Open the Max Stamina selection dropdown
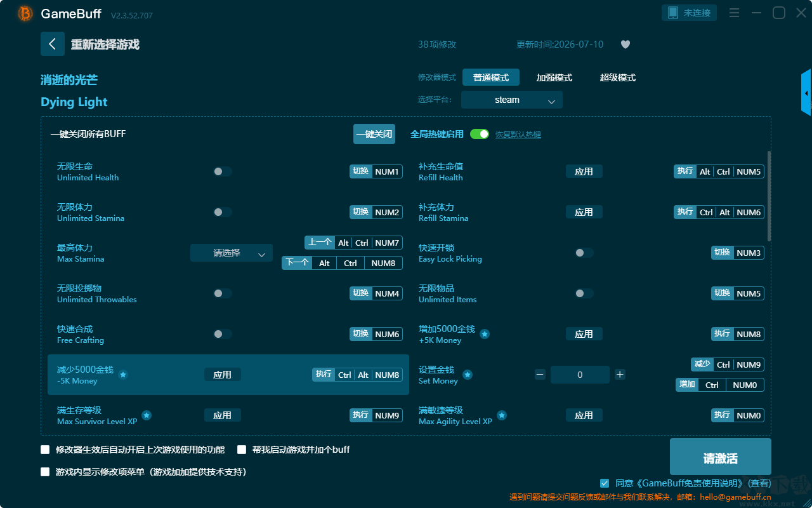Screen dimensions: 812x508 232,253
